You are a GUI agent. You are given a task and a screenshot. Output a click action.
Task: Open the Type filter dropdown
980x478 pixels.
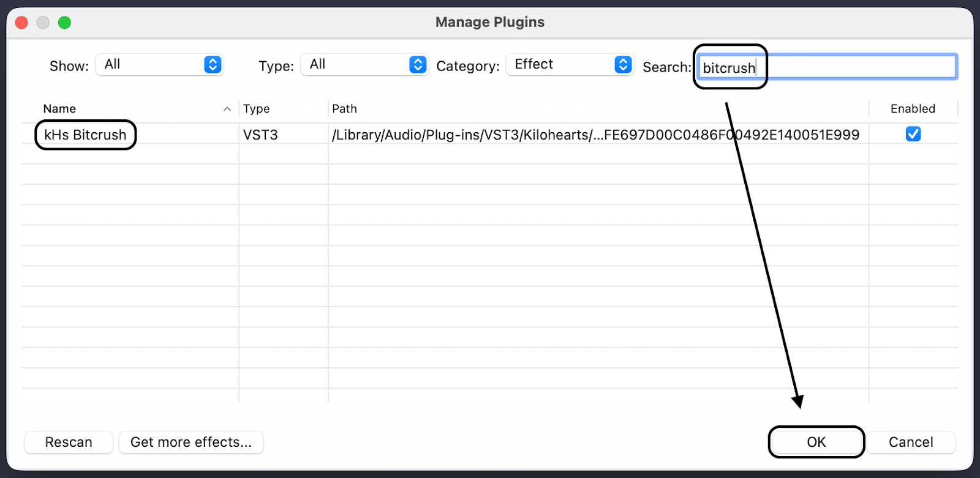click(x=365, y=64)
